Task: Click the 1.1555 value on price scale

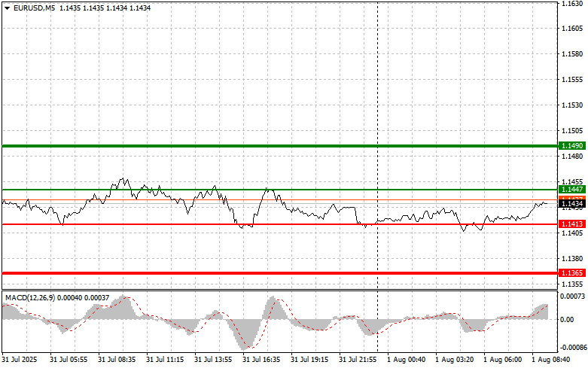Action: coord(572,79)
